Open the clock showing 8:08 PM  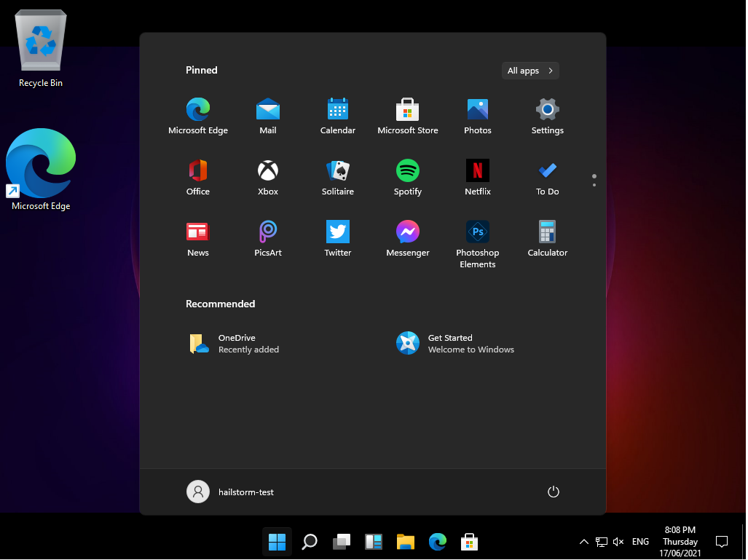pos(680,542)
